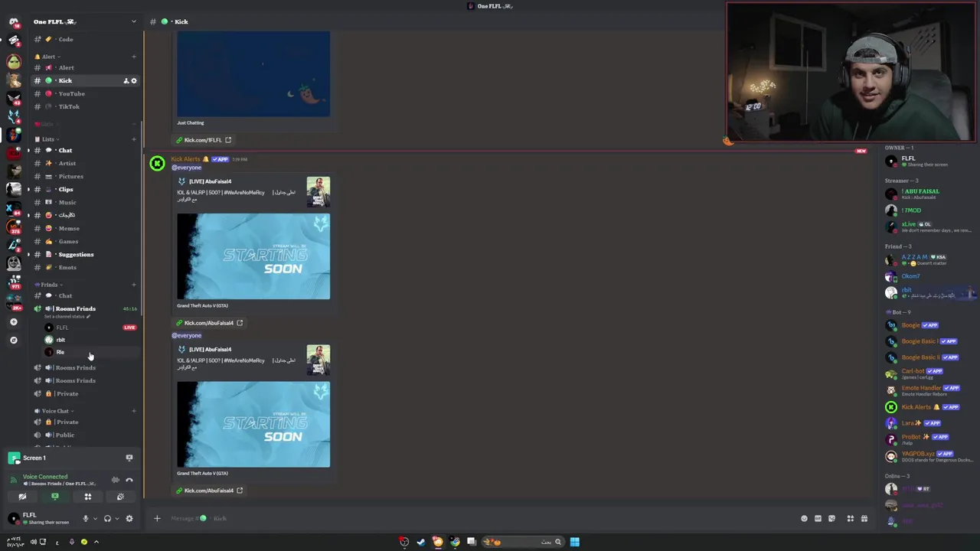Collapse the Frinds category
Screen dimensions: 980x551
pos(48,285)
